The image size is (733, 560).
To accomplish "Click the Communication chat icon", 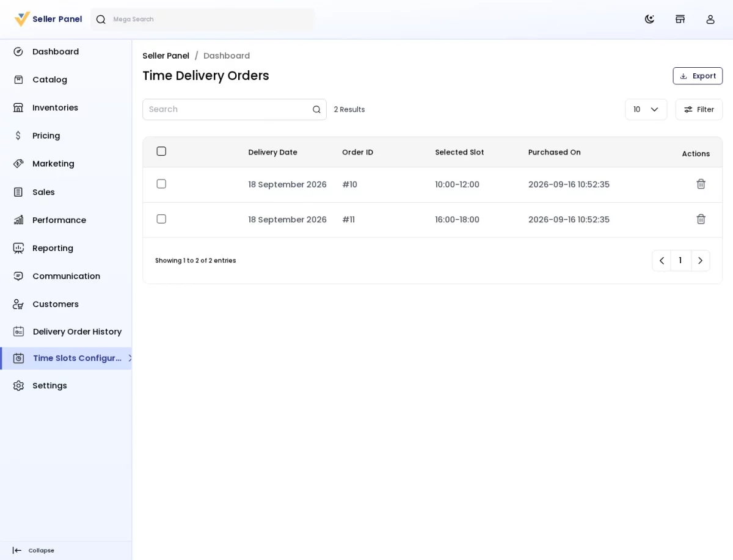I will (x=18, y=276).
